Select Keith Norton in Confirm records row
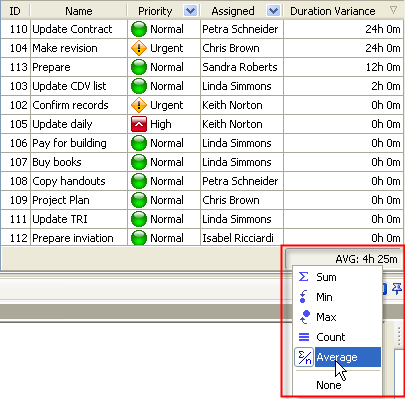The width and height of the screenshot is (405, 399). click(232, 105)
